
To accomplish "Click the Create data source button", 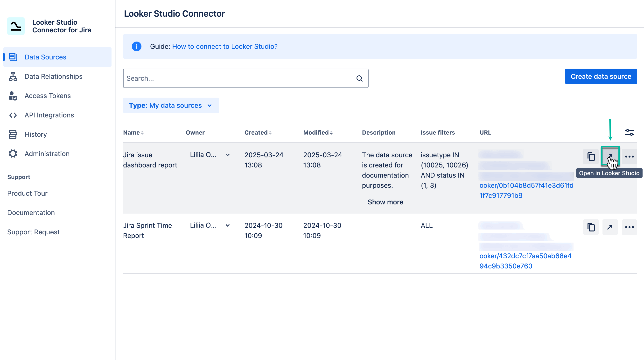I will tap(601, 76).
